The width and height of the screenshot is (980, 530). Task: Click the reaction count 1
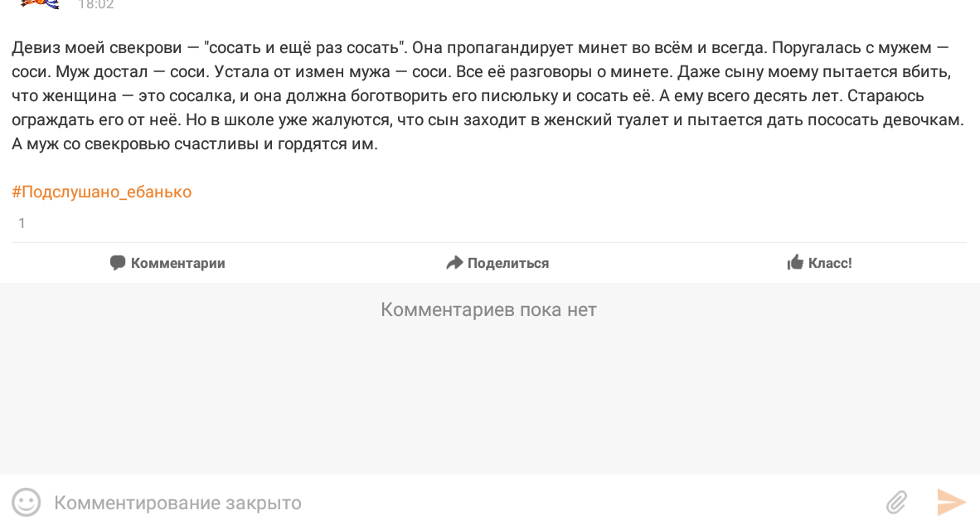[22, 223]
